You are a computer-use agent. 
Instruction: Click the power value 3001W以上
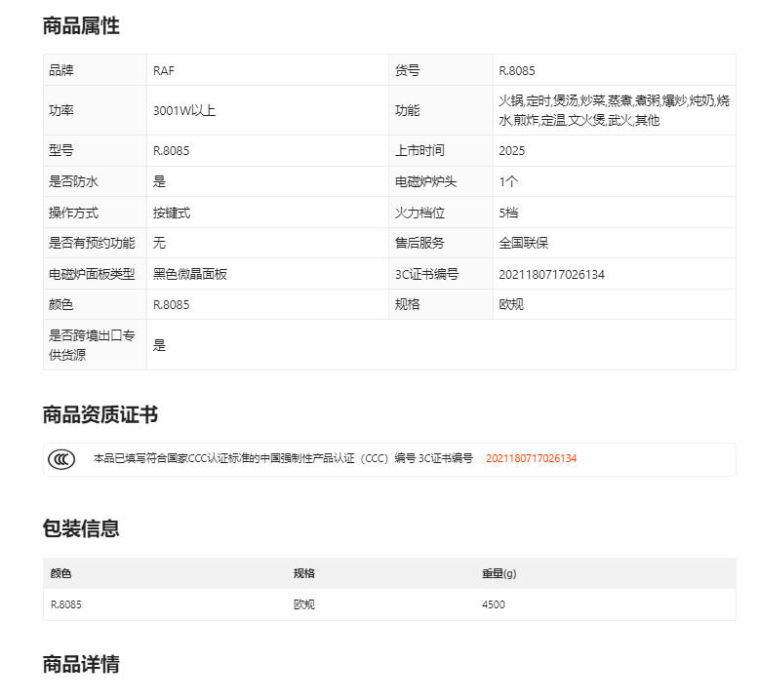pos(184,110)
